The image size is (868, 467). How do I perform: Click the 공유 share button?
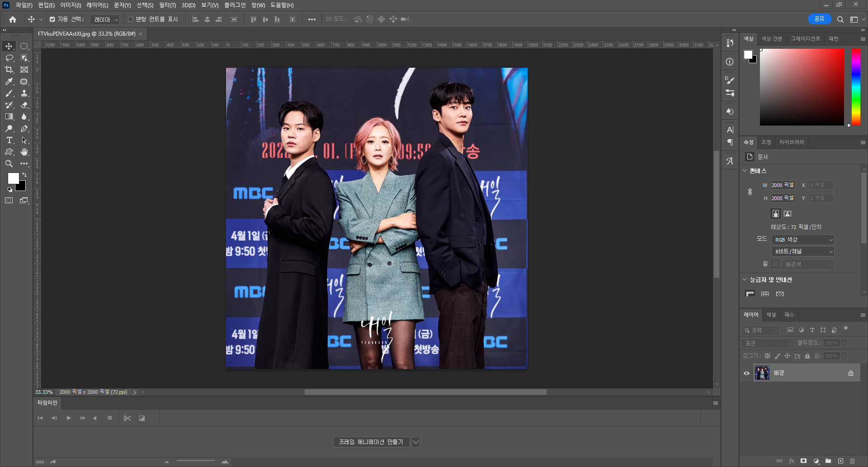point(819,19)
